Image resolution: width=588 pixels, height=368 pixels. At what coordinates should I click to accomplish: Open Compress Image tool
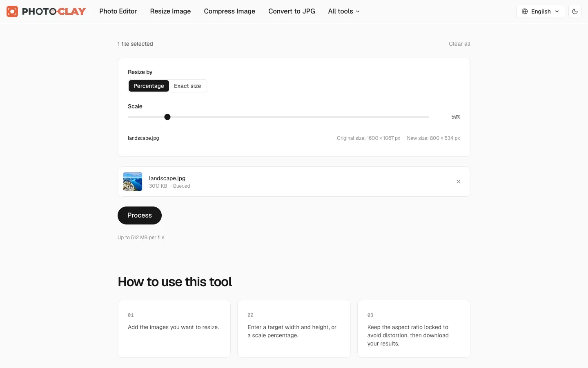[x=229, y=11]
